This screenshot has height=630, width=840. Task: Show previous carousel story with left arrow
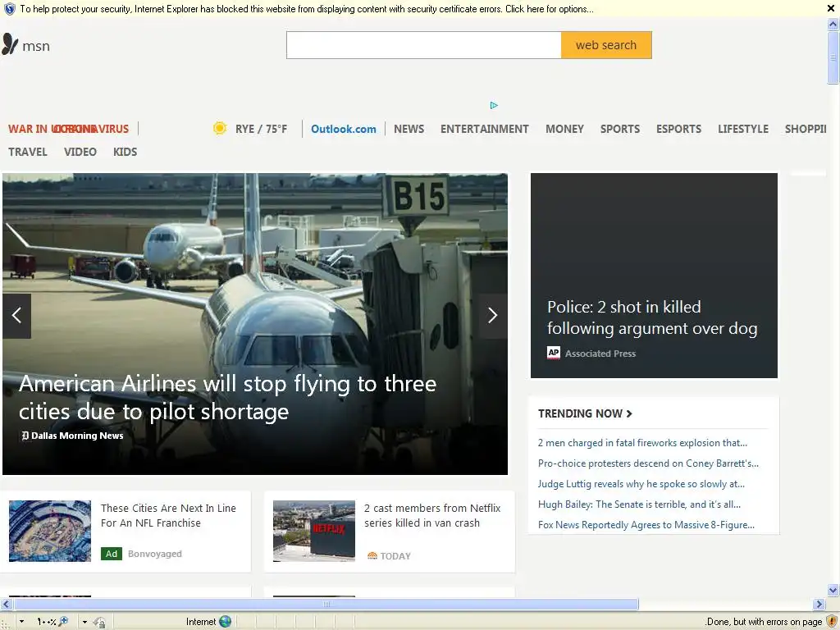click(16, 316)
